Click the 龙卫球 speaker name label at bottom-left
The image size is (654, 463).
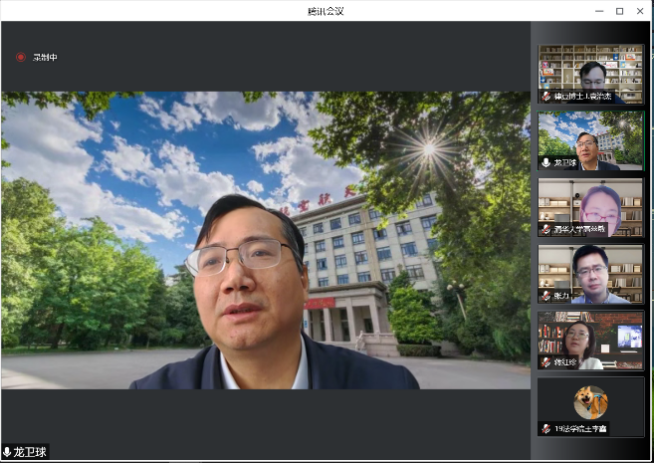[30, 452]
